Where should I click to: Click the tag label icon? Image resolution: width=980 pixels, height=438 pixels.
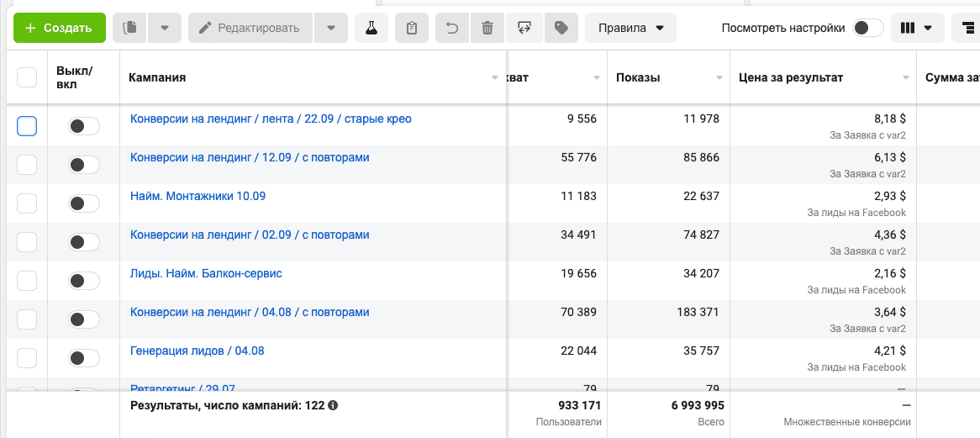[x=561, y=28]
